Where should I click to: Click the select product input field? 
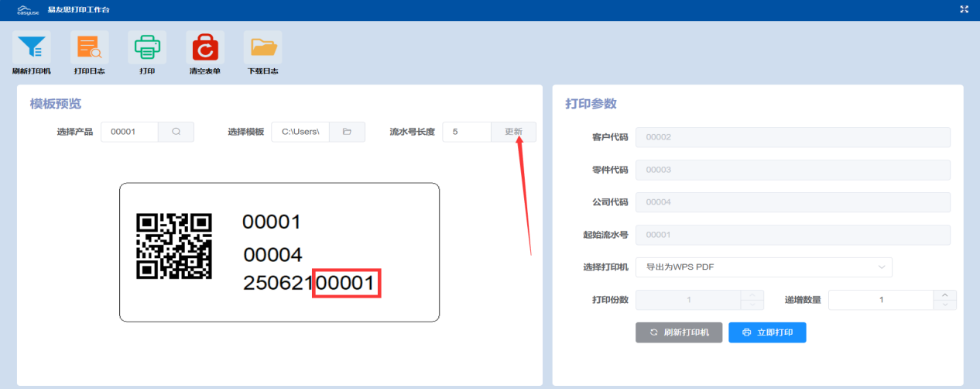coord(129,132)
